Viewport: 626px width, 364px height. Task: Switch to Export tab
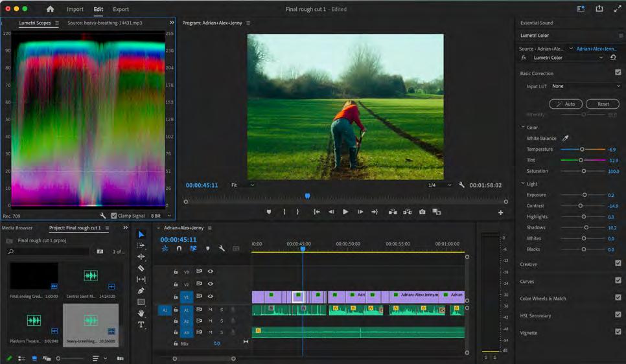pyautogui.click(x=121, y=9)
